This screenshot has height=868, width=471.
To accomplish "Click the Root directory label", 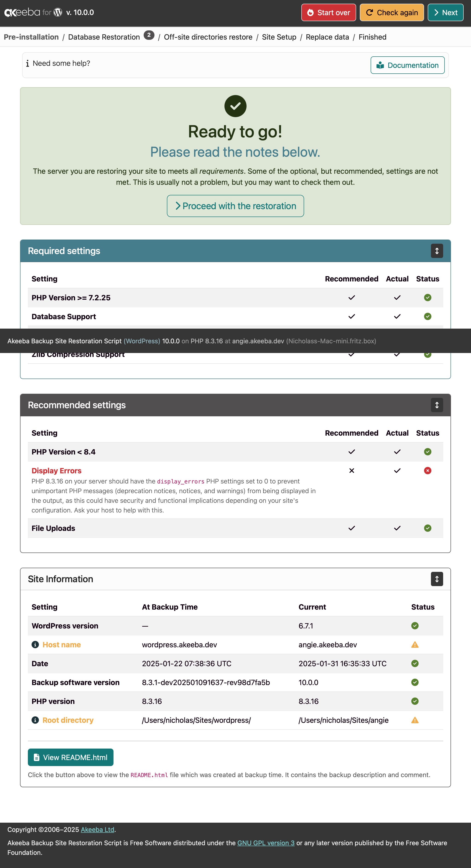I will pyautogui.click(x=68, y=720).
